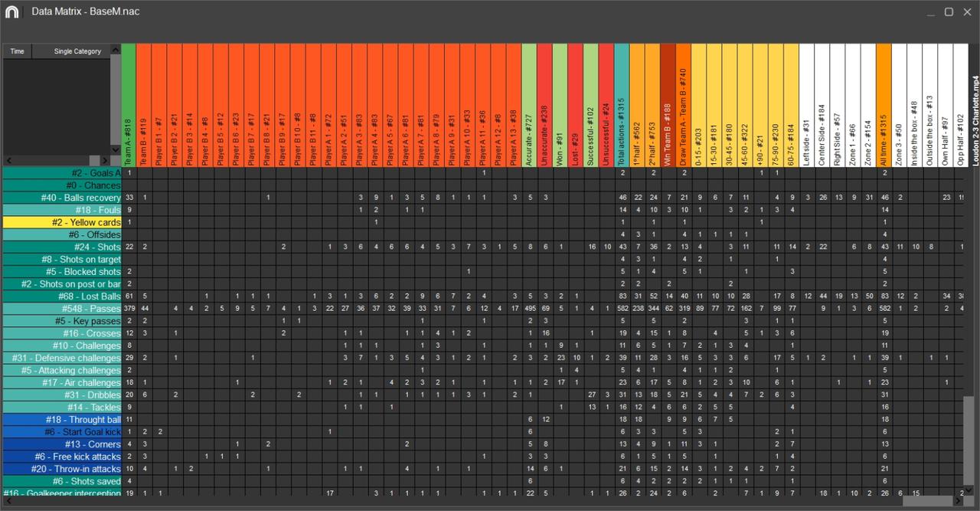Click the Time column header
This screenshot has height=511, width=980.
click(17, 51)
